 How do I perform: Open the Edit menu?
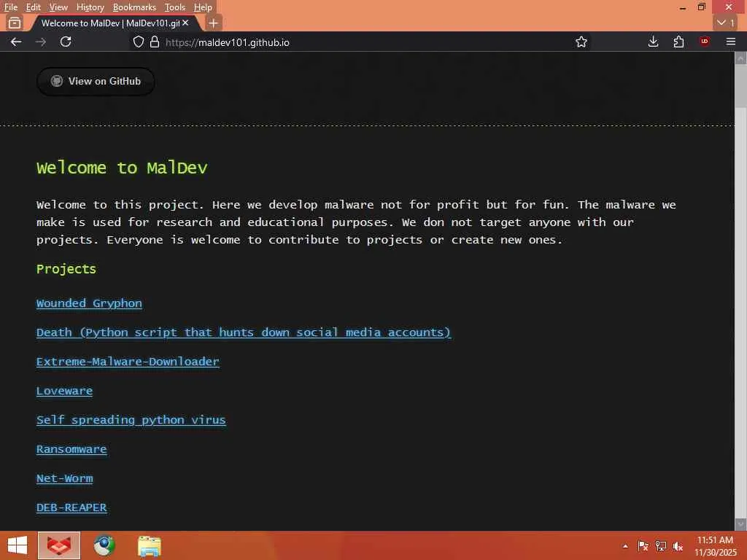click(33, 7)
